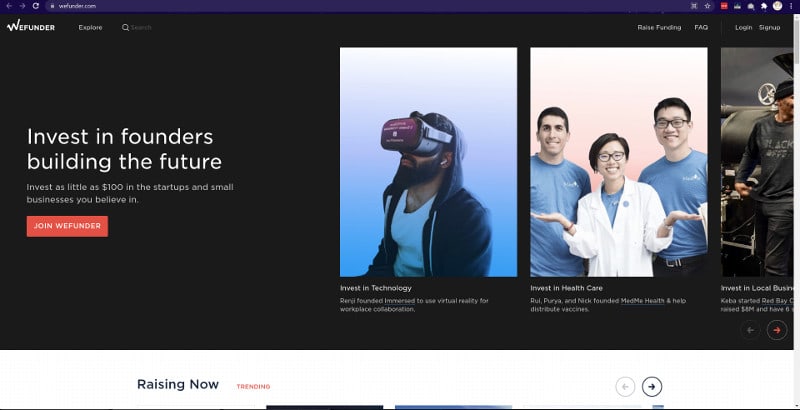Click the hero carousel previous arrow

point(750,330)
